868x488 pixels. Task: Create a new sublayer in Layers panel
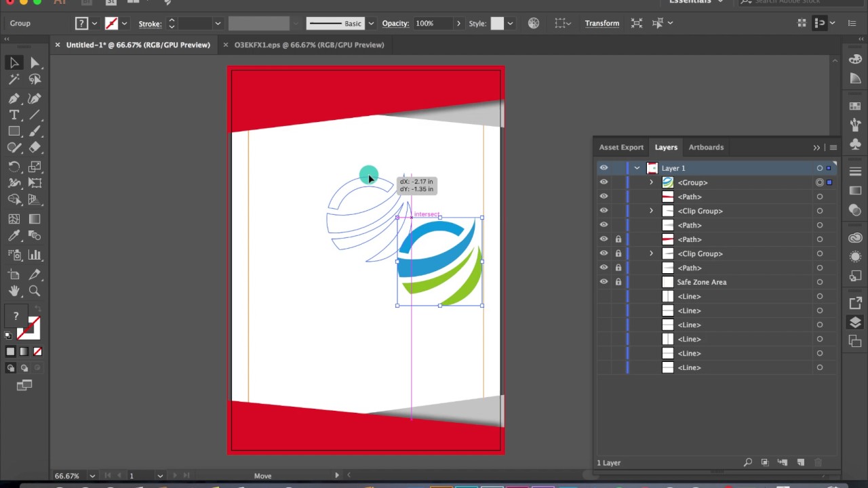pos(783,462)
